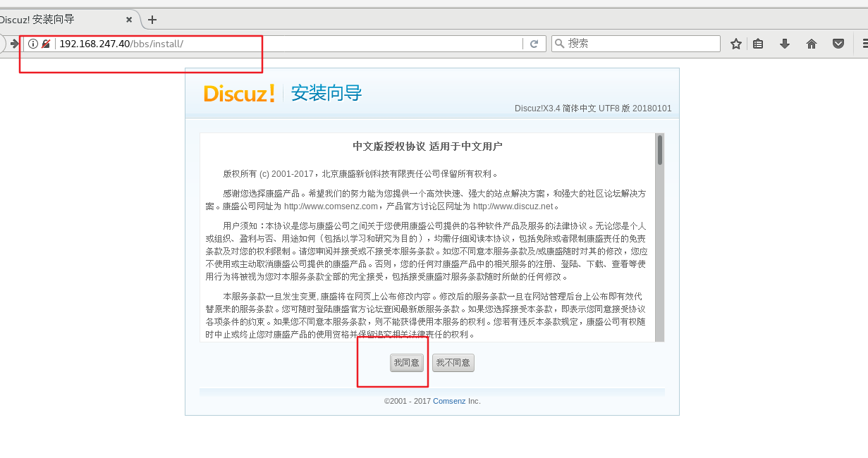Open the downloads arrow icon

point(784,44)
